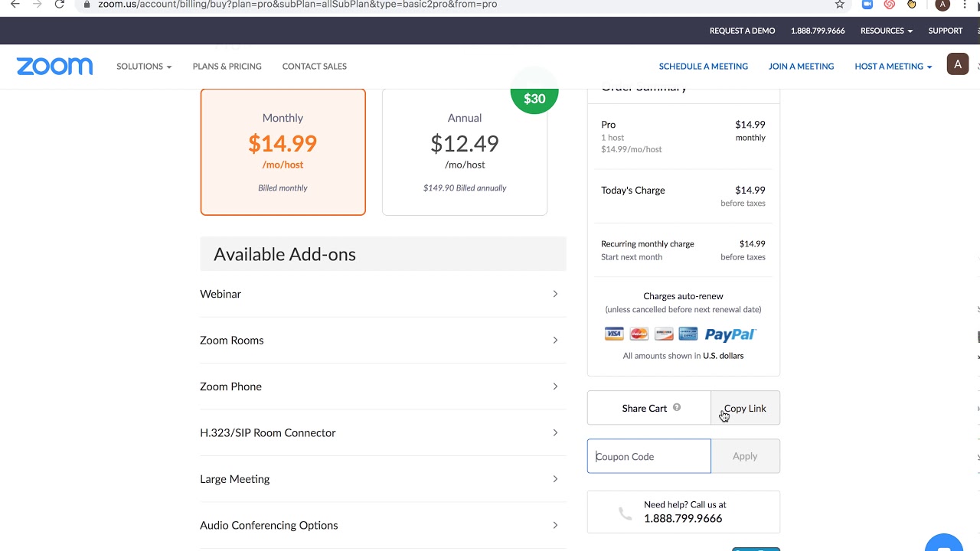980x551 pixels.
Task: Click the Share Cart help question mark icon
Action: tap(677, 408)
